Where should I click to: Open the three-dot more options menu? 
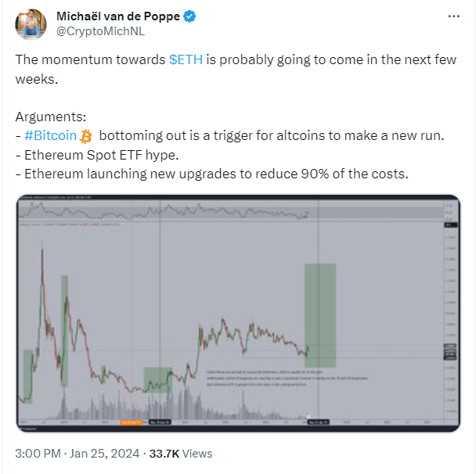click(x=453, y=16)
